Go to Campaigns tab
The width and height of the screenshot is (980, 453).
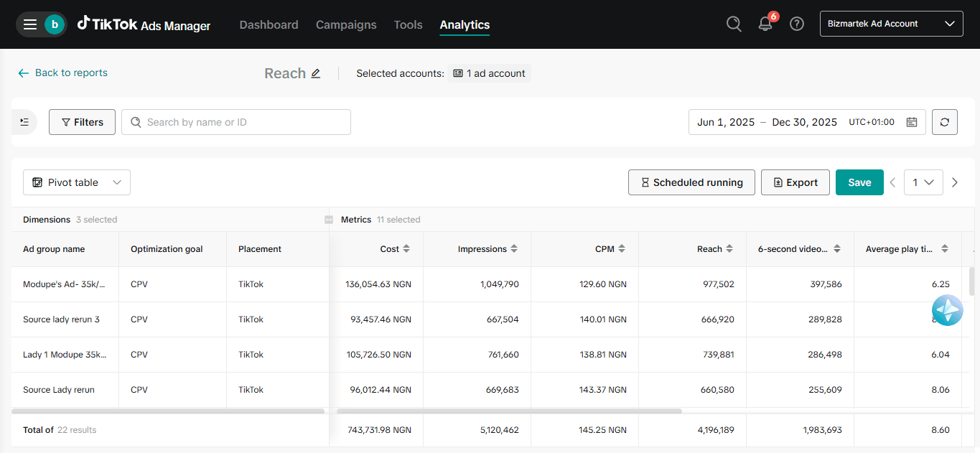coord(346,24)
